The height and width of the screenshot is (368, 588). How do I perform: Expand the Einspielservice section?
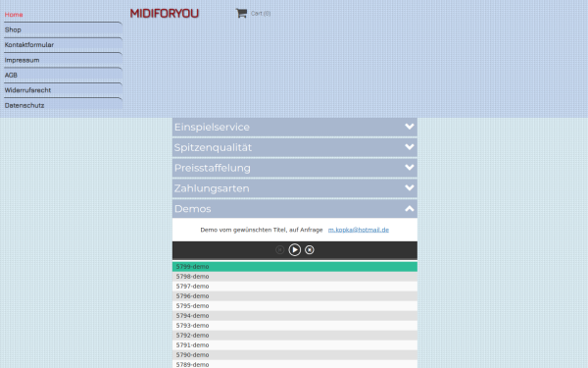click(x=295, y=127)
